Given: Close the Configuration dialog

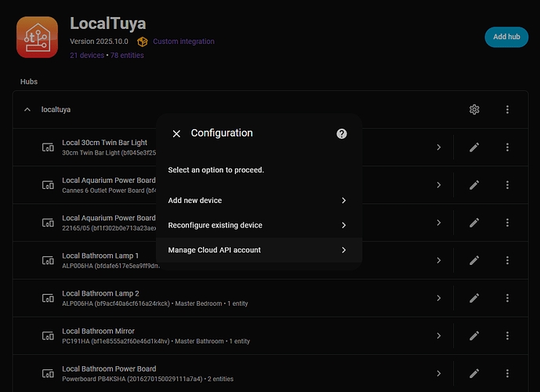Looking at the screenshot, I should tap(176, 134).
